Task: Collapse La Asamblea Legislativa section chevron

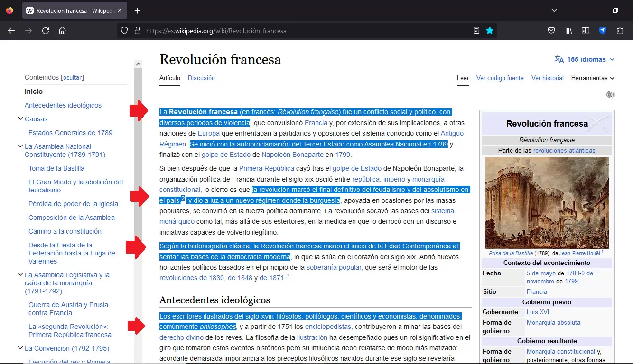Action: 20,274
